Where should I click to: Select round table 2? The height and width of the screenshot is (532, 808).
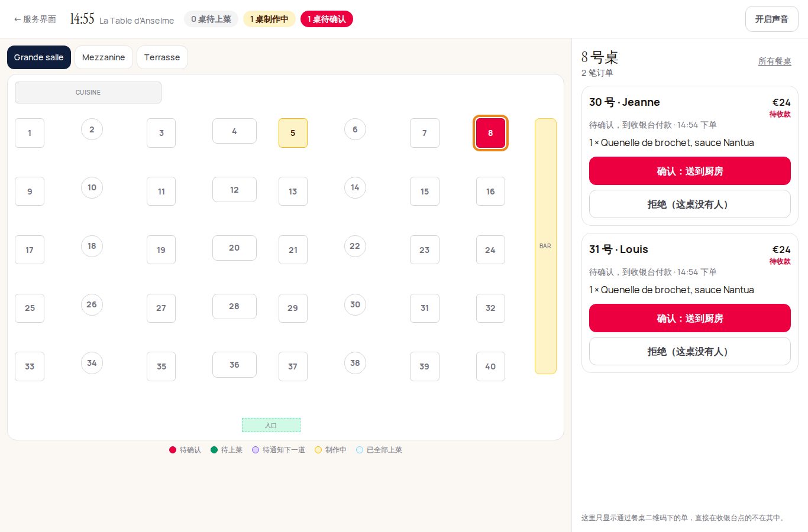point(92,129)
